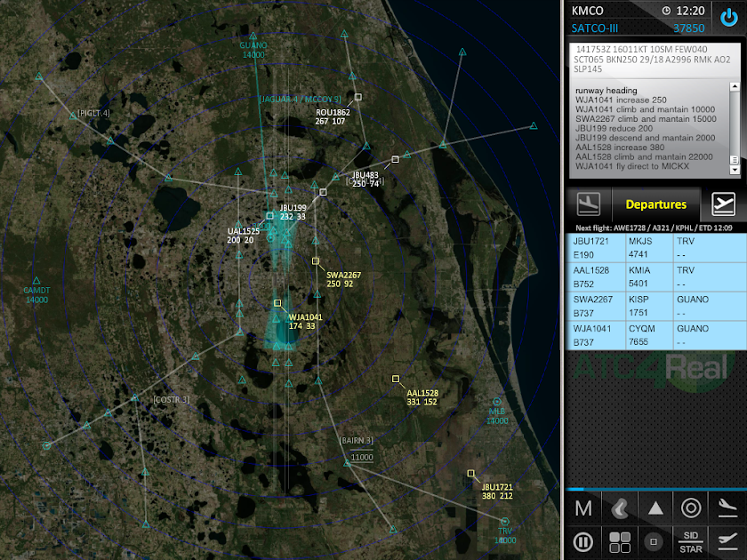
Task: Toggle the weather radar blob icon
Action: tap(619, 508)
